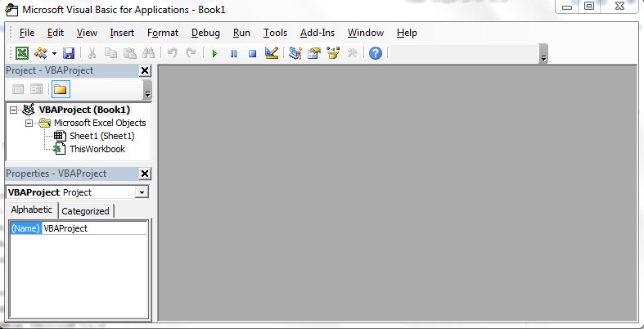Click the VBAProject name value field
The image size is (644, 329).
(x=94, y=228)
